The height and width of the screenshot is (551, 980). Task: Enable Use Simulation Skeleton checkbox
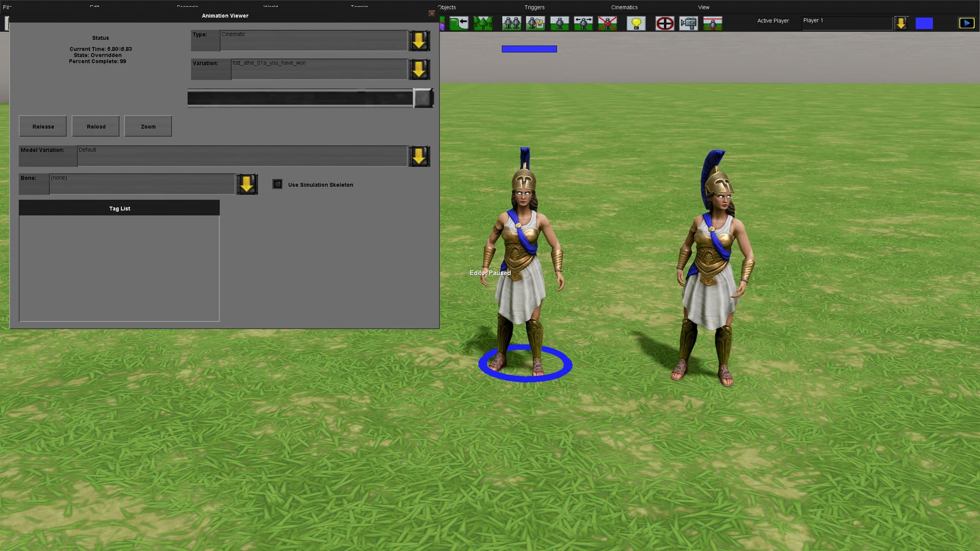pos(278,184)
